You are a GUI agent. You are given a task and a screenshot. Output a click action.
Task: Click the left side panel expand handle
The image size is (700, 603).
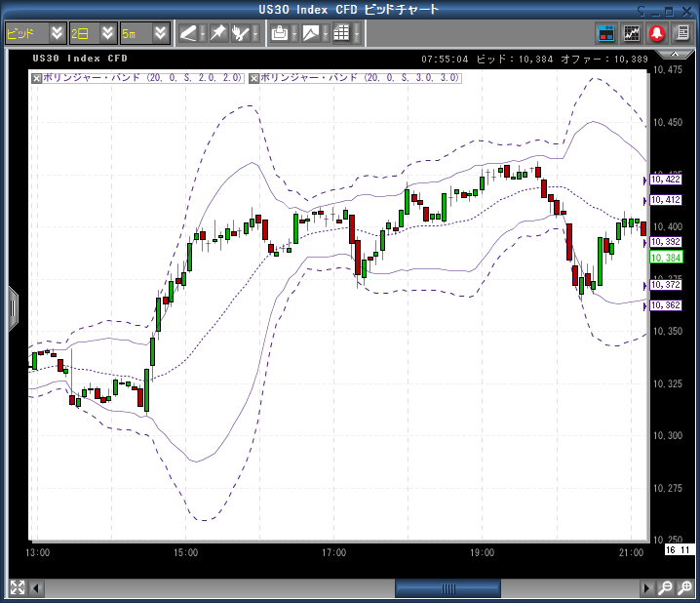[13, 308]
